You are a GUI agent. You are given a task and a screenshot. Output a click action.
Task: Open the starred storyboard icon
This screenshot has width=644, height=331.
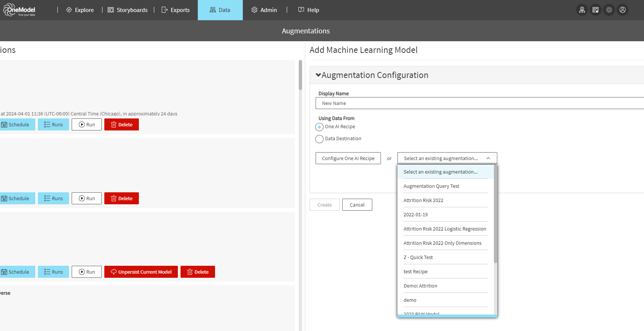click(595, 10)
